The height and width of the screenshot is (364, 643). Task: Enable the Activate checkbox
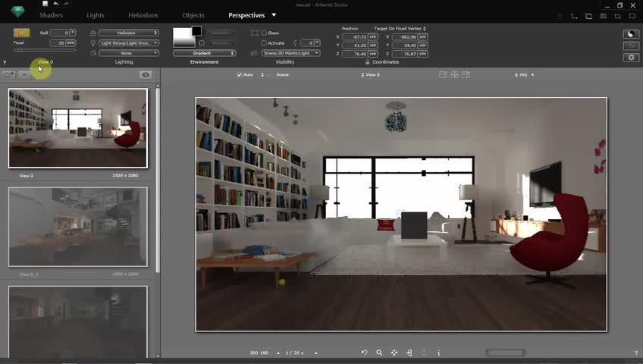[264, 42]
